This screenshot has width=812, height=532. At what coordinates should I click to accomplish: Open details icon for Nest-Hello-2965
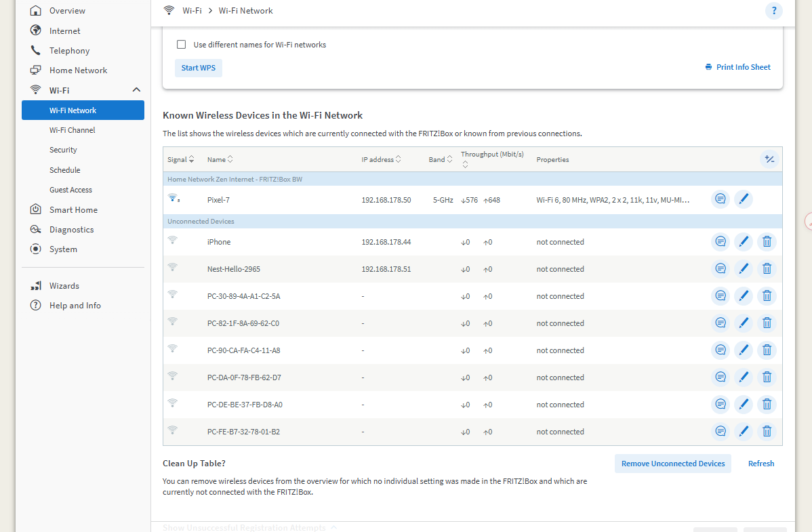coord(720,269)
